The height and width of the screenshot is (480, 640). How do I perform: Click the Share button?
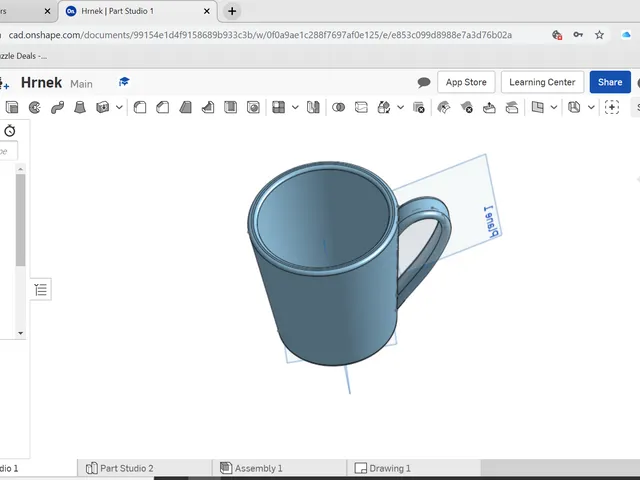[610, 82]
